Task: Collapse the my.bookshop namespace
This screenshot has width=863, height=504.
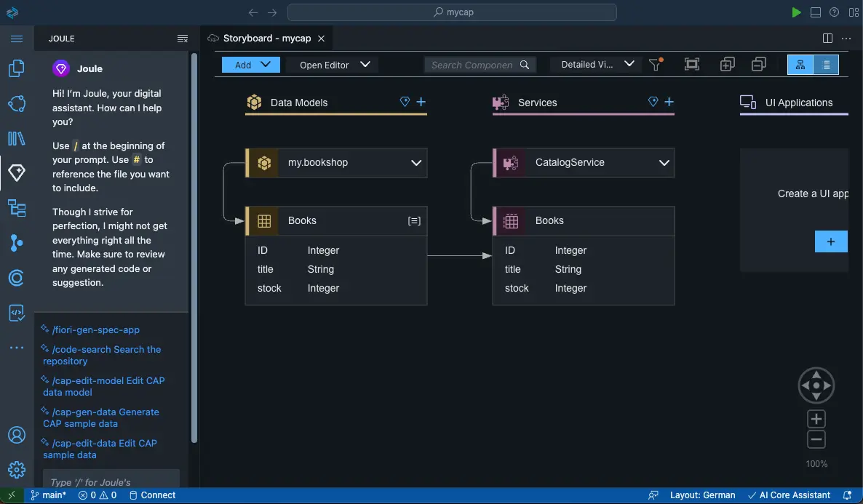Action: tap(416, 163)
